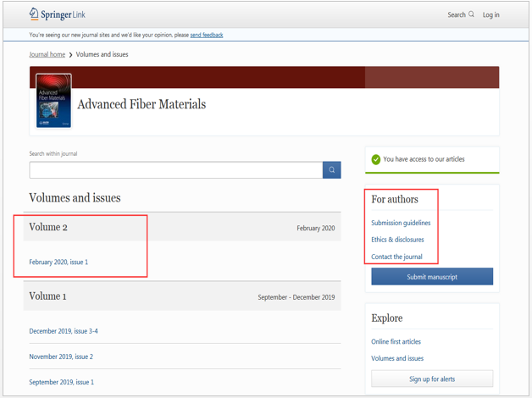Open Volumes and issues link under Explore
The height and width of the screenshot is (398, 532).
coord(397,358)
